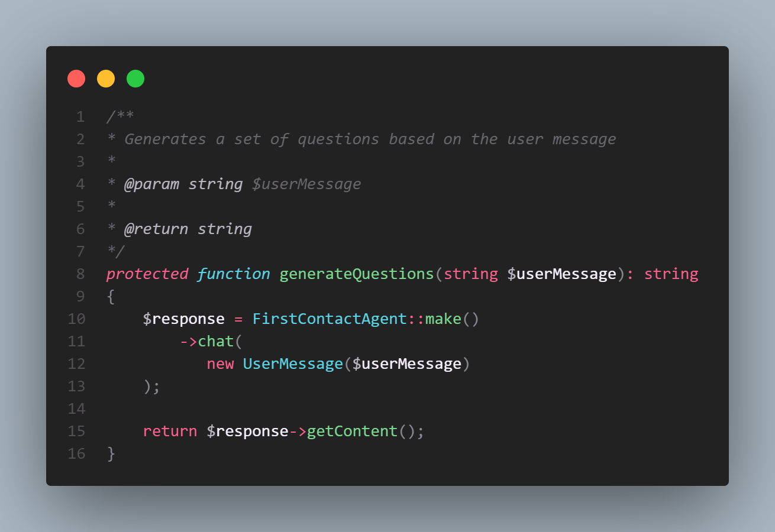Click the function keyword on line 8
This screenshot has width=775, height=532.
234,274
